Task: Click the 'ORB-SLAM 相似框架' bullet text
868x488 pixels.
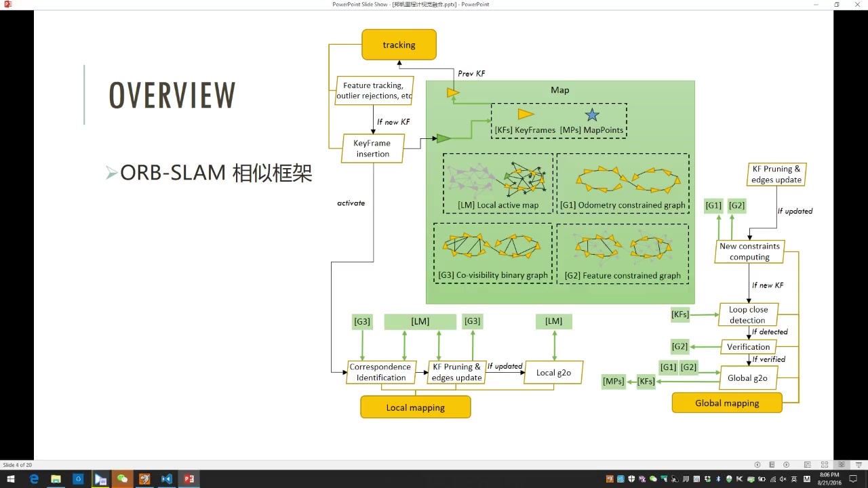Action: coord(216,173)
